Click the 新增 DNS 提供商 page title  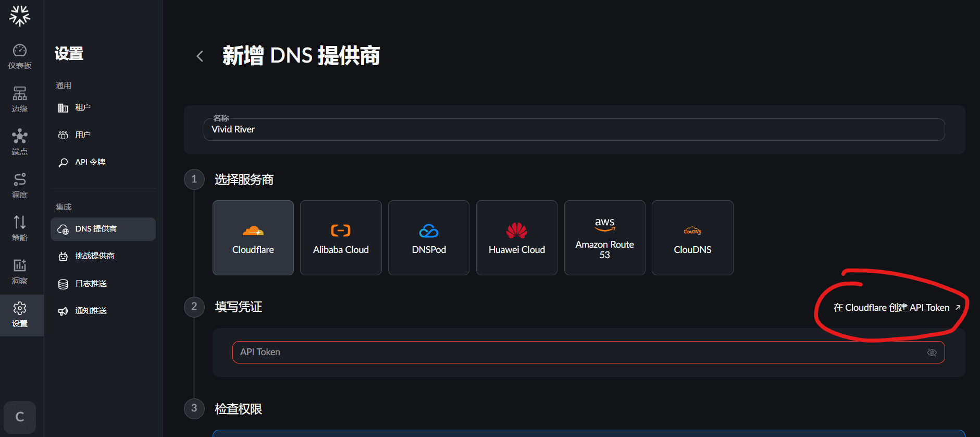click(301, 55)
